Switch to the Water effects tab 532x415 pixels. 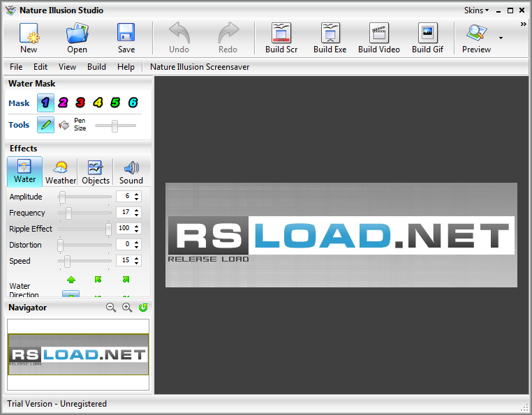[24, 171]
